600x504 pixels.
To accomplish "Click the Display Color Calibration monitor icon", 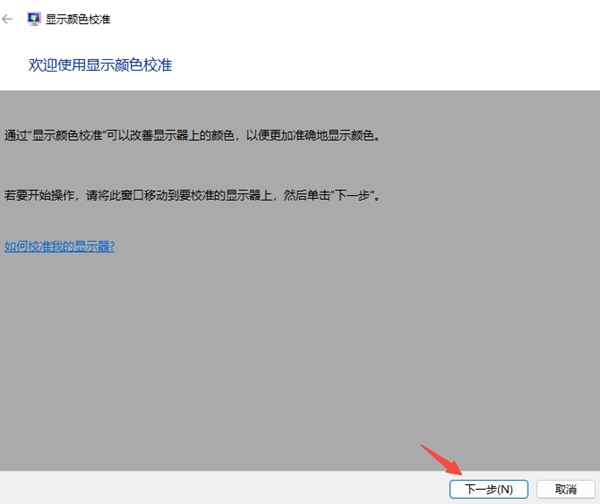I will tap(34, 19).
